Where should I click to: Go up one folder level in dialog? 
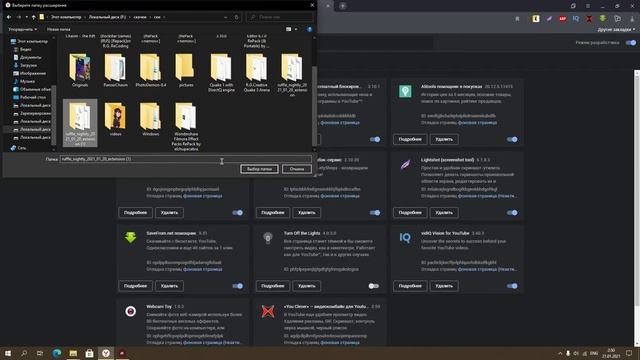(33, 17)
